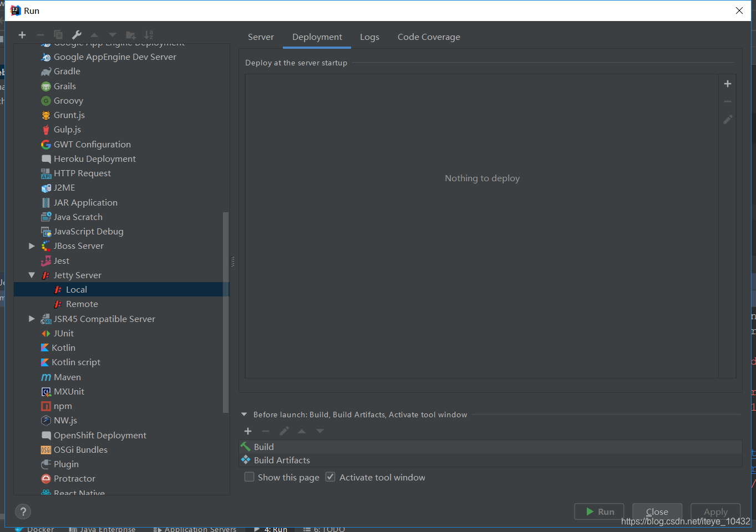This screenshot has height=532, width=756.
Task: Click the Run button
Action: (x=599, y=511)
